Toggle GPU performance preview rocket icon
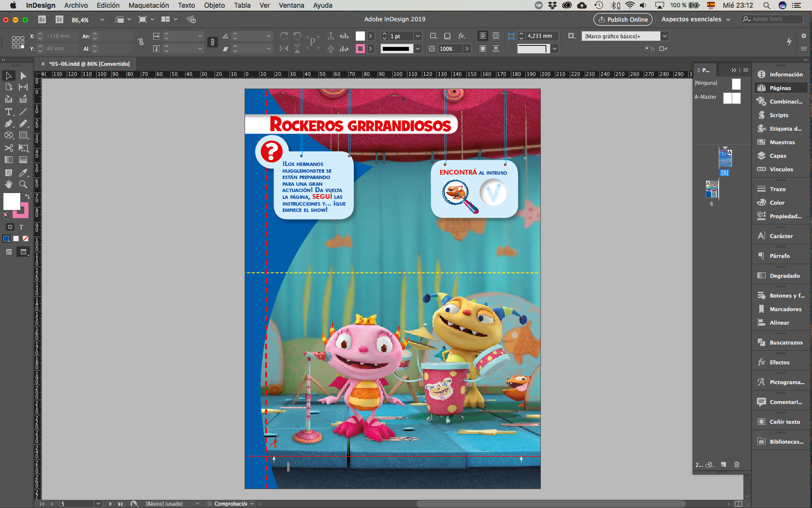Viewport: 812px width, 508px height. coord(191,19)
